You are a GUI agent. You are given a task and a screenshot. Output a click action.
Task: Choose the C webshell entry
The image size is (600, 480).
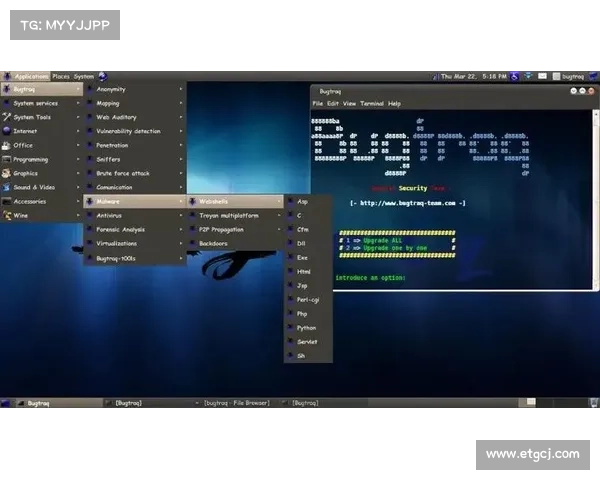click(308, 216)
